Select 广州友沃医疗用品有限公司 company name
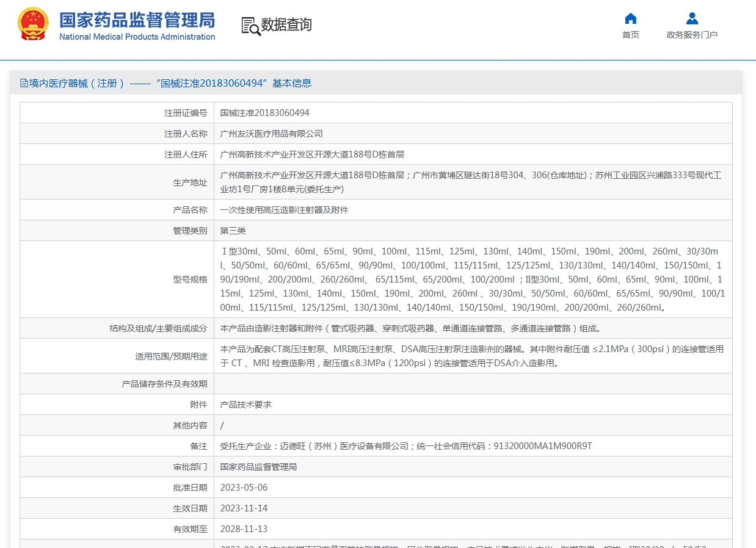 [x=272, y=134]
